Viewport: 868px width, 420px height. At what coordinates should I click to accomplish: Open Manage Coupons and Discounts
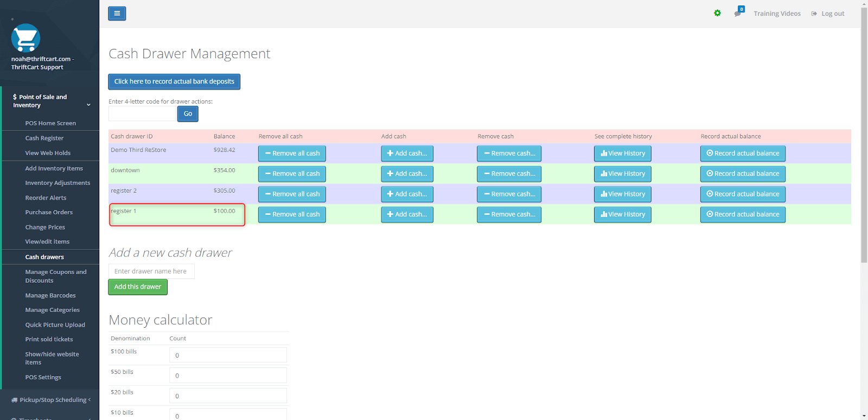pos(55,276)
